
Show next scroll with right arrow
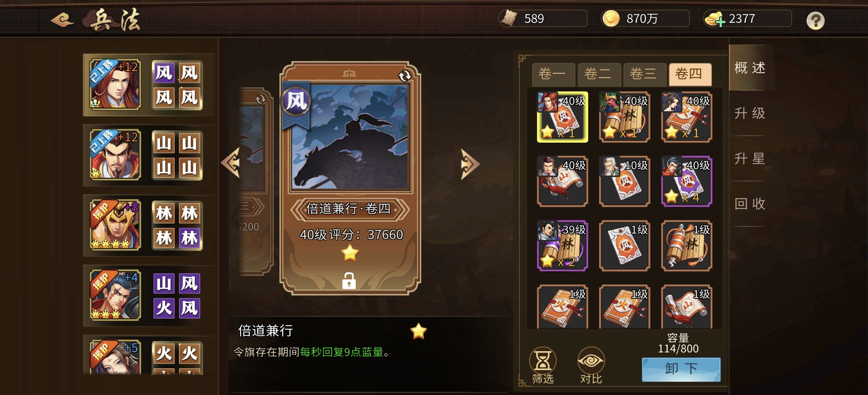469,164
